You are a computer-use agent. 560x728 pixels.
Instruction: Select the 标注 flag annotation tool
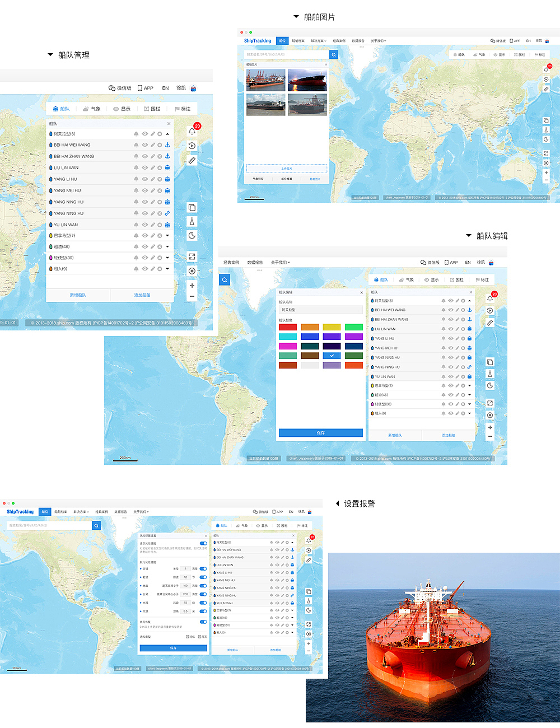[183, 108]
